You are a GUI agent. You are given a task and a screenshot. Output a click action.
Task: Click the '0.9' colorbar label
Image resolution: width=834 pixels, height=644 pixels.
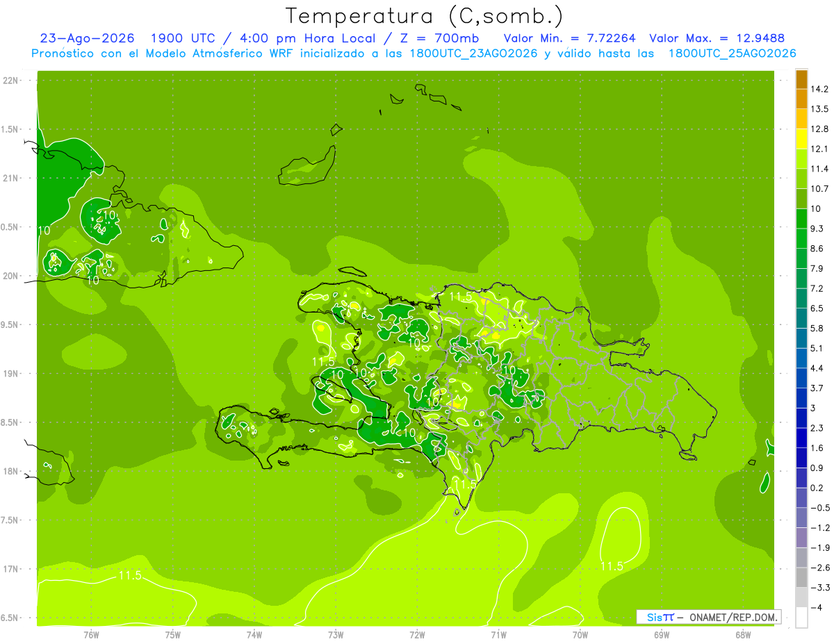pyautogui.click(x=817, y=468)
